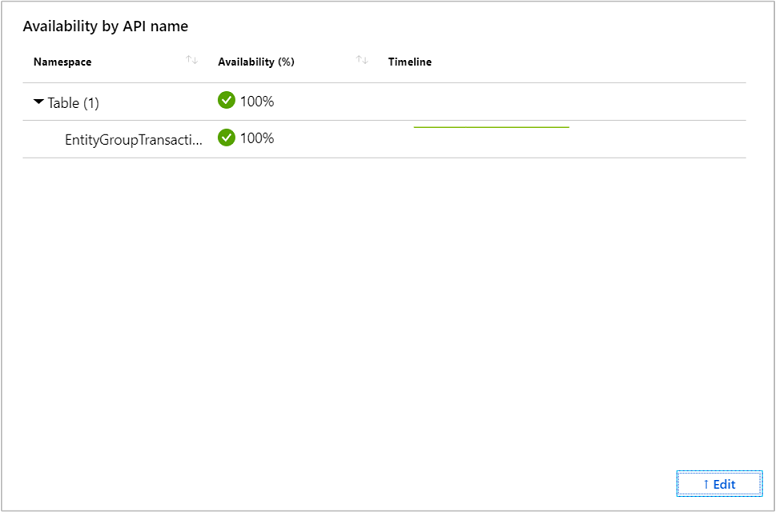Collapse the Table (1) group triangle
The image size is (776, 512).
pyautogui.click(x=39, y=102)
